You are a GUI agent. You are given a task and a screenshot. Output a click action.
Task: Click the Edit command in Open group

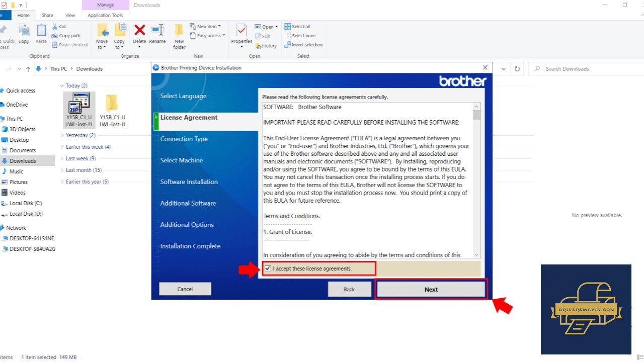tap(263, 36)
